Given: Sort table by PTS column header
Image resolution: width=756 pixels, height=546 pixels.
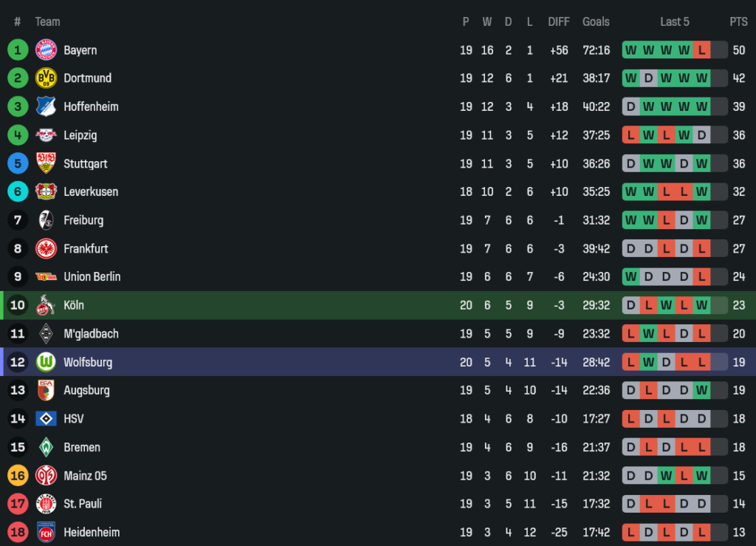Looking at the screenshot, I should pyautogui.click(x=738, y=22).
